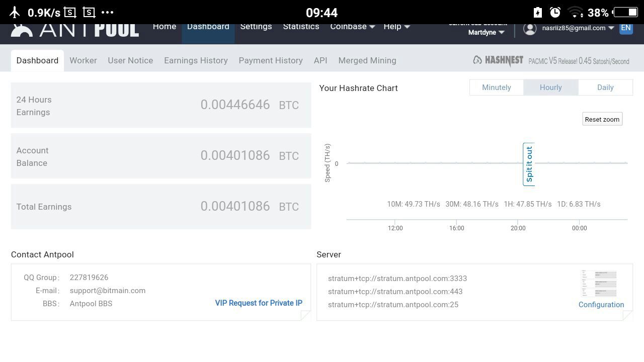The image size is (644, 362).
Task: Click the 24 Hours Earnings value 0.00446646
Action: 235,105
